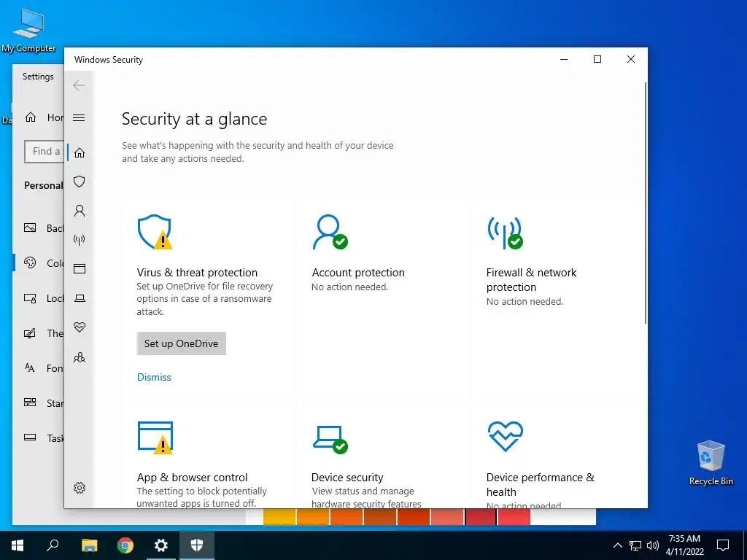Select the My Computer desktop icon
747x560 pixels.
pyautogui.click(x=28, y=31)
